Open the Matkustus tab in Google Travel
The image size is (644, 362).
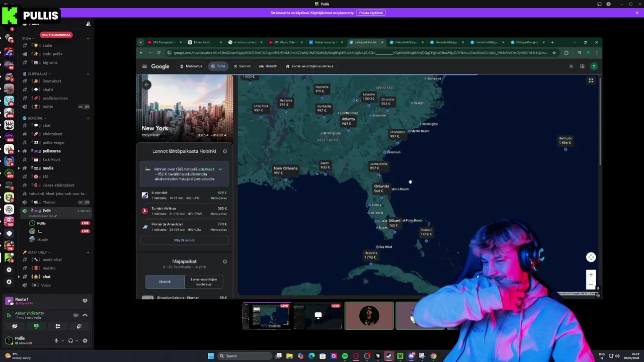pyautogui.click(x=191, y=66)
